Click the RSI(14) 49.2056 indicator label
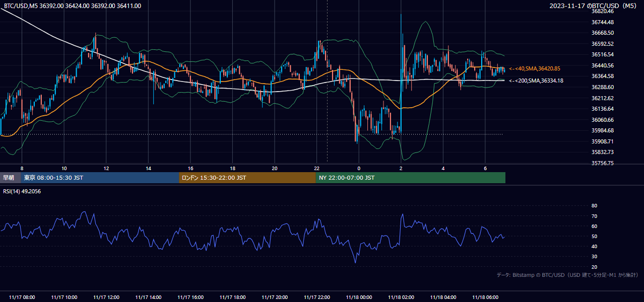Viewport: 644px width, 302px height. tap(22, 191)
